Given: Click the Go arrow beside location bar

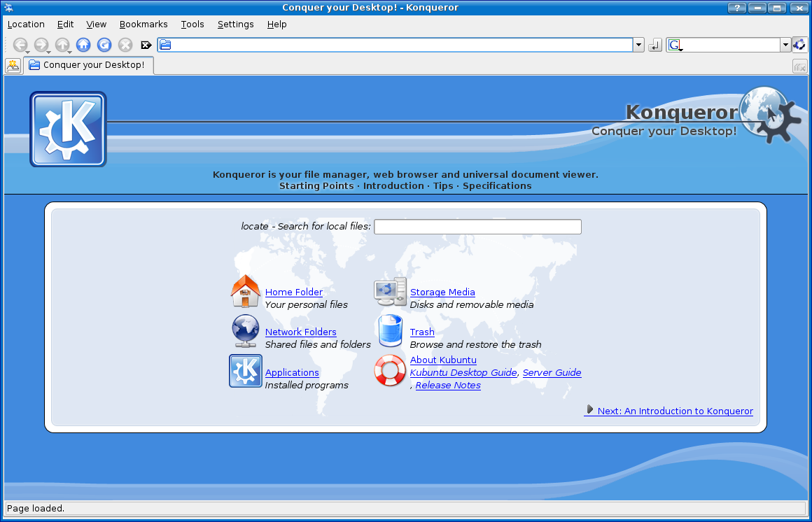Looking at the screenshot, I should (655, 45).
